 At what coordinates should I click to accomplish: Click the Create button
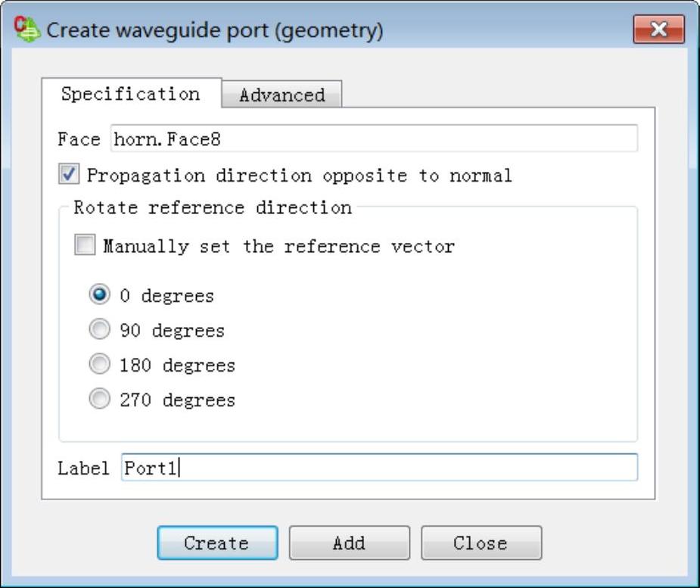point(217,543)
